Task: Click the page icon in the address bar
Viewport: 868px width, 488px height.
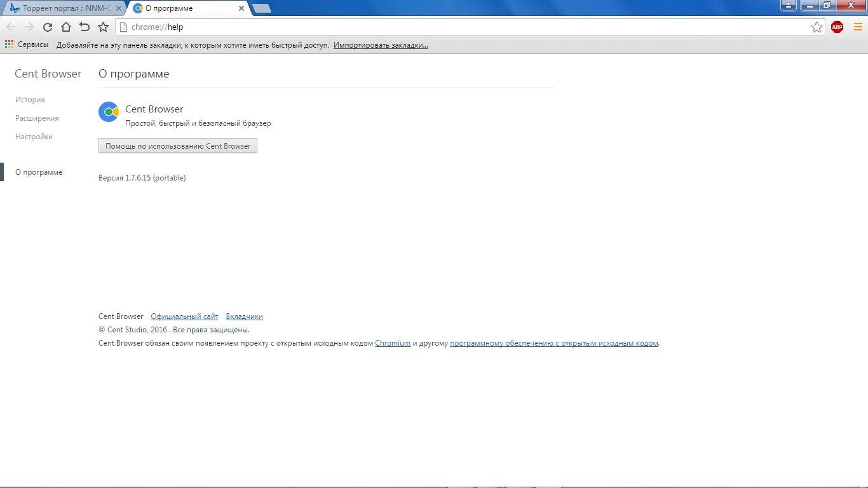Action: 124,27
